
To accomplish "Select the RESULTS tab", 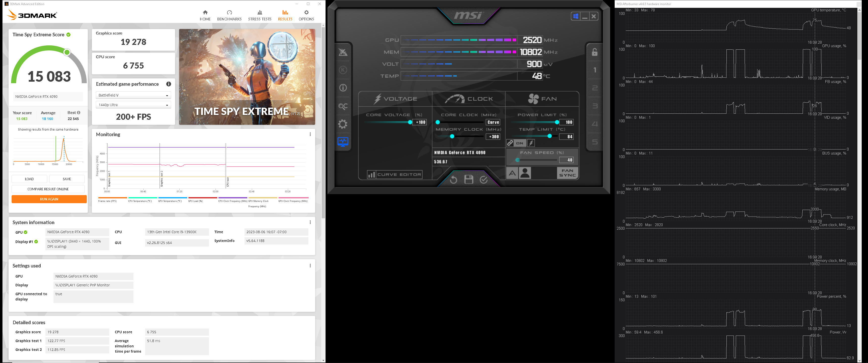I will pyautogui.click(x=285, y=15).
